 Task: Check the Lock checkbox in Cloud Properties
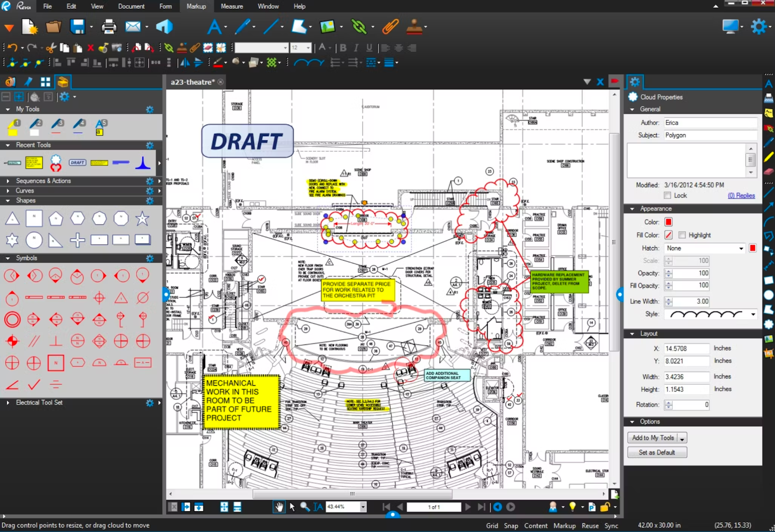[667, 195]
